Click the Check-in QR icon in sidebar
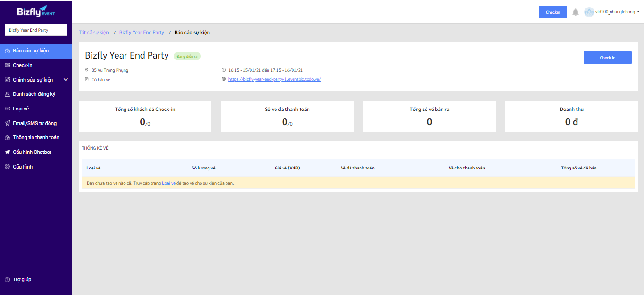 [x=7, y=65]
